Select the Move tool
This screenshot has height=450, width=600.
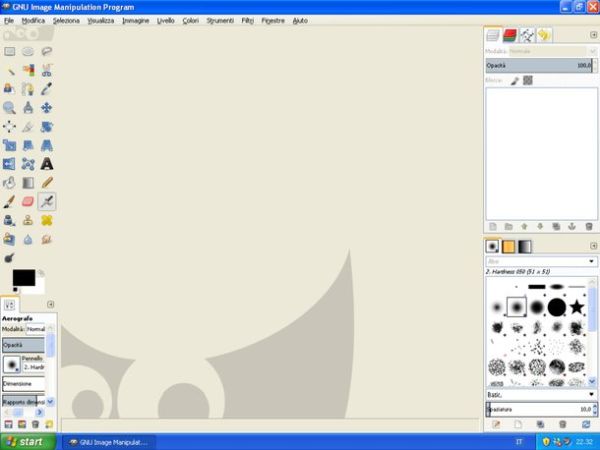click(47, 108)
